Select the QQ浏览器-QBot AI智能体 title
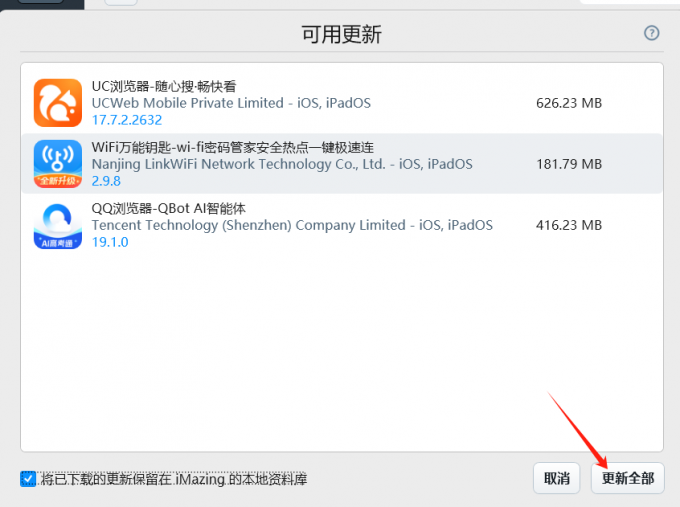Viewport: 680px width, 507px height. (x=168, y=209)
